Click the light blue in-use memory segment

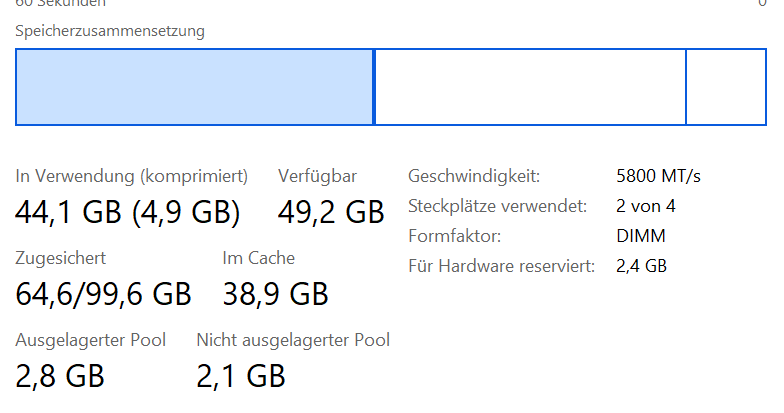[194, 87]
